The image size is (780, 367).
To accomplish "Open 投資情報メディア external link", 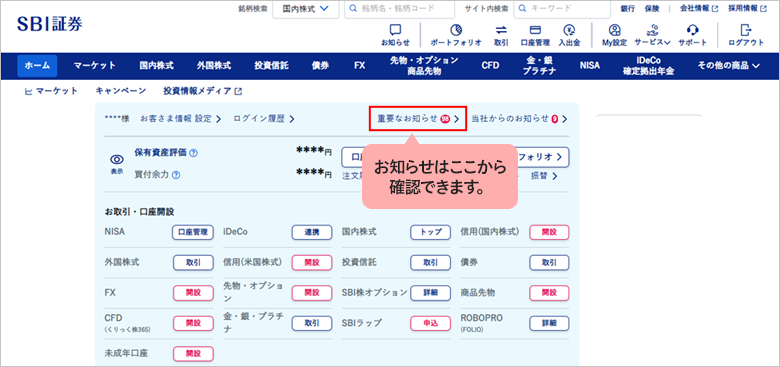I will point(202,91).
